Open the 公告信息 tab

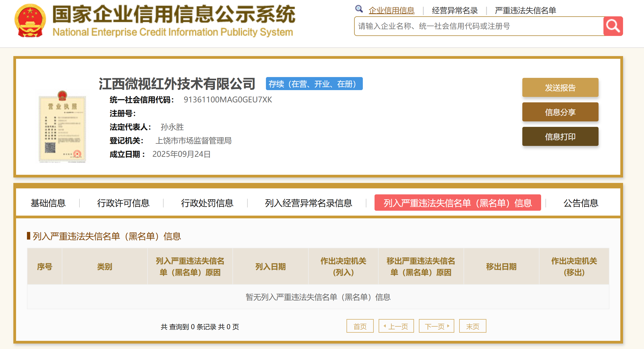581,203
